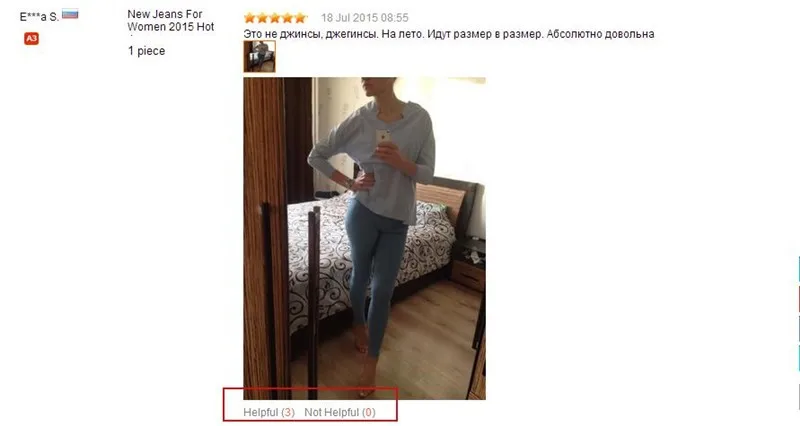Open the small review photo thumbnail
This screenshot has width=800, height=426.
pyautogui.click(x=260, y=57)
